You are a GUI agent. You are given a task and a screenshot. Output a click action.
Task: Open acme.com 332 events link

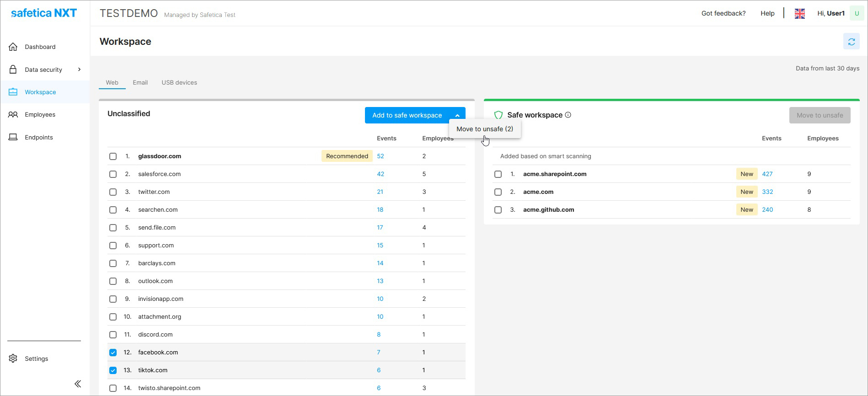[767, 192]
